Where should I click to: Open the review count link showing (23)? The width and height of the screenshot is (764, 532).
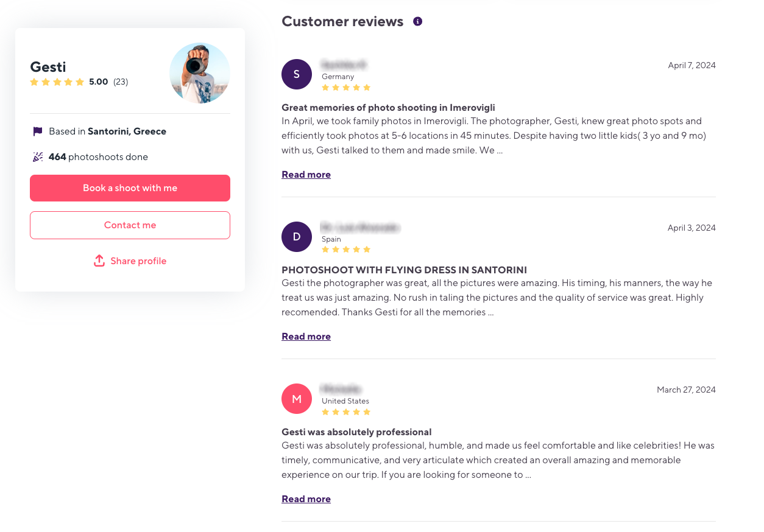[120, 81]
